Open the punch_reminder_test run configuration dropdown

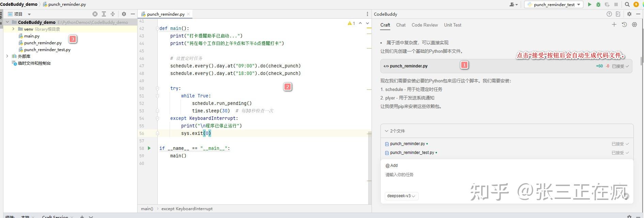click(x=553, y=4)
